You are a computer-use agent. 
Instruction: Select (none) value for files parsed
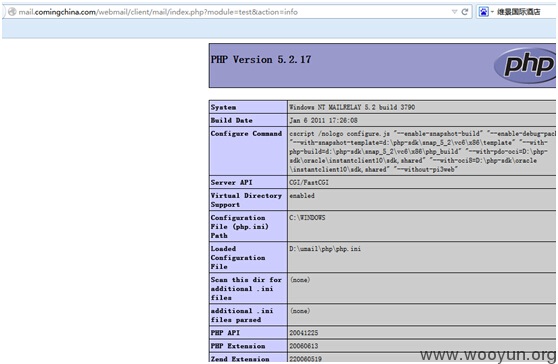(300, 311)
